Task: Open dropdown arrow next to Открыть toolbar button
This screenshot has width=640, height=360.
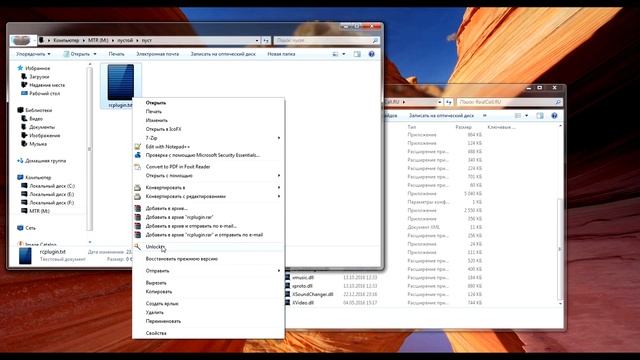Action: 95,54
